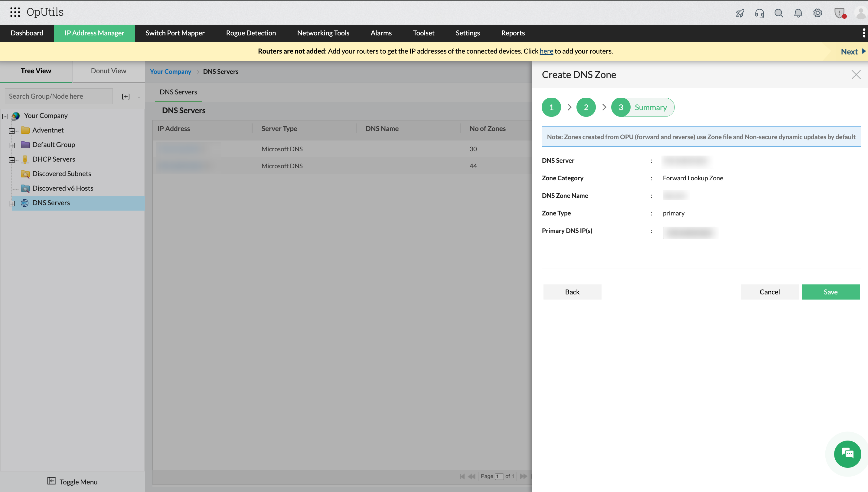Click the Toggle Menu sidebar icon

coord(51,481)
